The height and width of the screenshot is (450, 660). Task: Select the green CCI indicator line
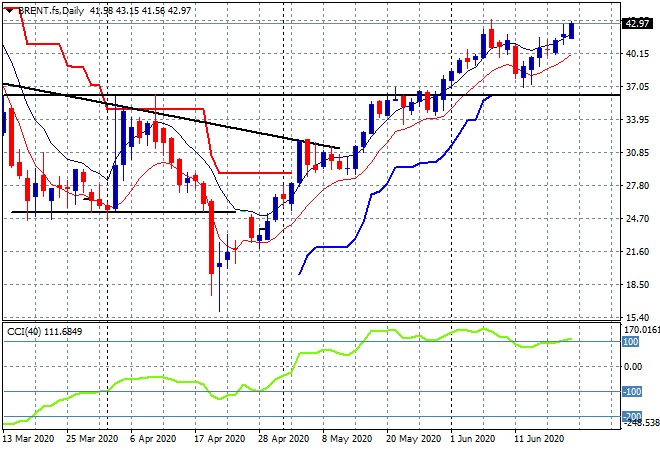[287, 376]
